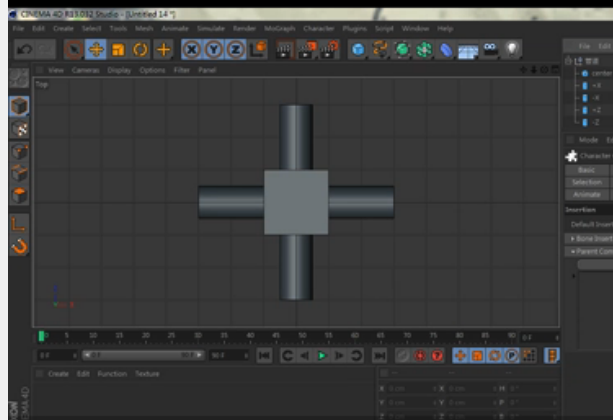Screen dimensions: 613x420
Task: Open the Selection tab in Attributes
Action: coord(586,182)
